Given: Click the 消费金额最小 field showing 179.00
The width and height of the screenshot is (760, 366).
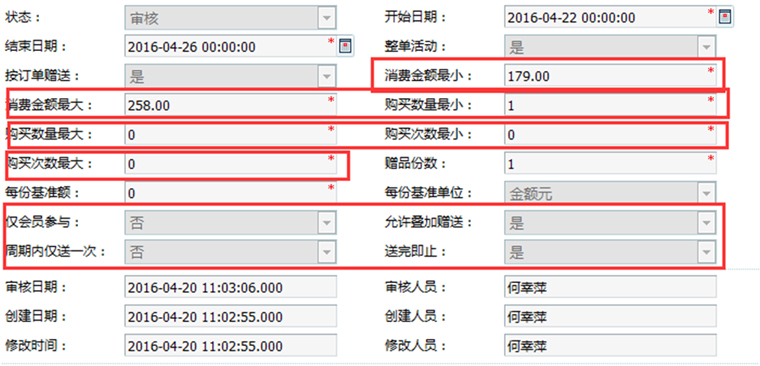Looking at the screenshot, I should tap(610, 76).
